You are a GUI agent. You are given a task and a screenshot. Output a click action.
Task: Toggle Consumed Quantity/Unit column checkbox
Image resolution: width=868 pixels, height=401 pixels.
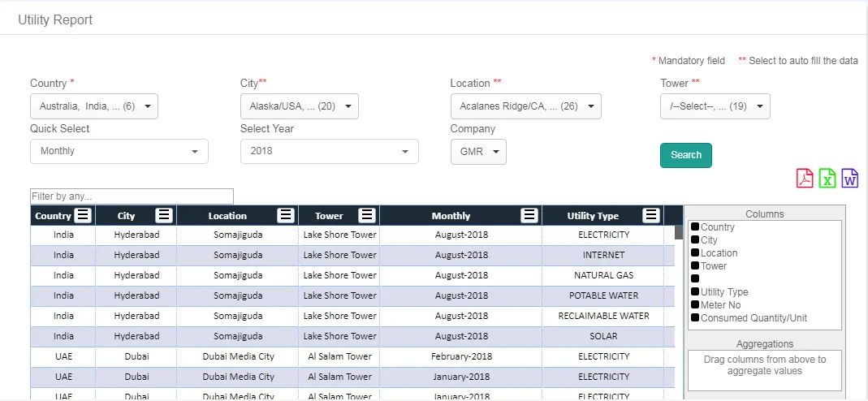point(695,318)
